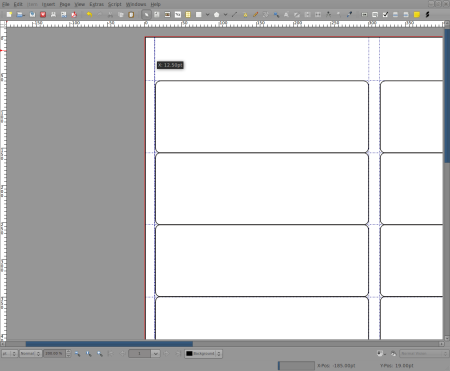Viewport: 450px width, 371px height.
Task: Click the horizontal scrollbar thumb
Action: tap(109, 344)
